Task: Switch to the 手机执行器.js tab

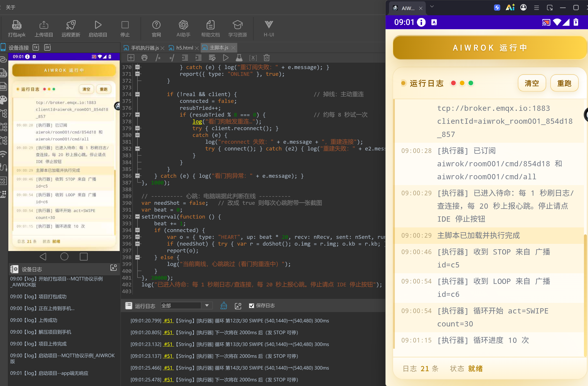Action: (144, 48)
